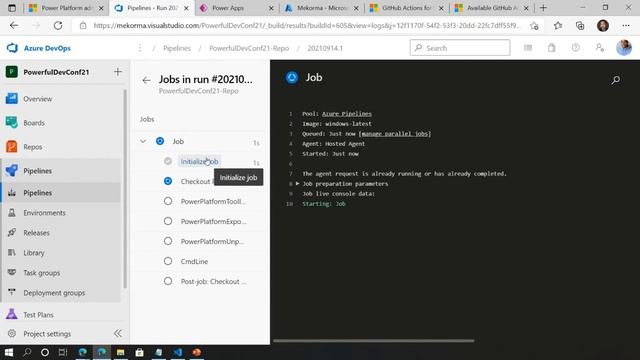Viewport: 640px width, 360px height.
Task: Open Windows taskbar search
Action: pos(27,352)
